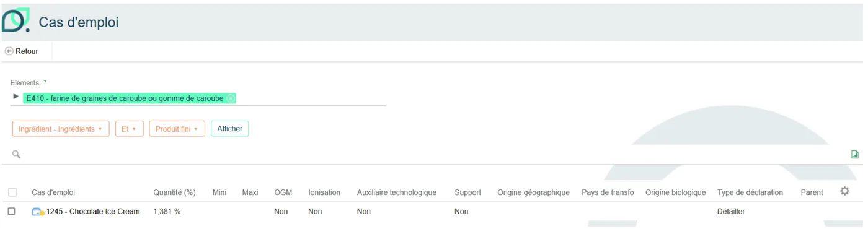Expand the Eléments field triangle
This screenshot has height=229, width=868.
[16, 97]
